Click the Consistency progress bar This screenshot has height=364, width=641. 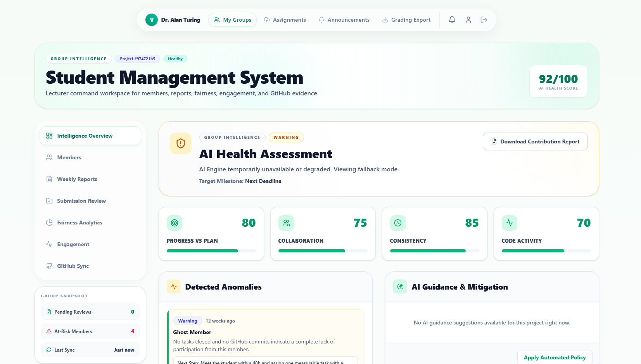pyautogui.click(x=435, y=251)
